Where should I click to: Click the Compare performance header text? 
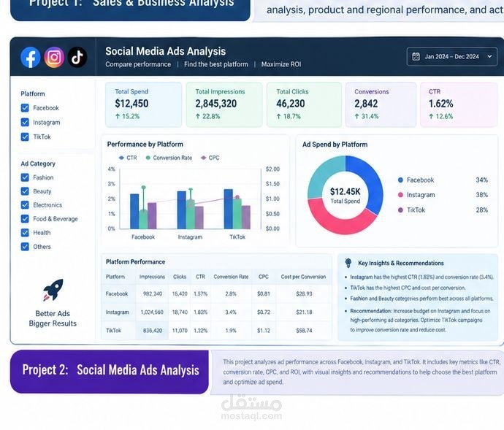point(138,64)
